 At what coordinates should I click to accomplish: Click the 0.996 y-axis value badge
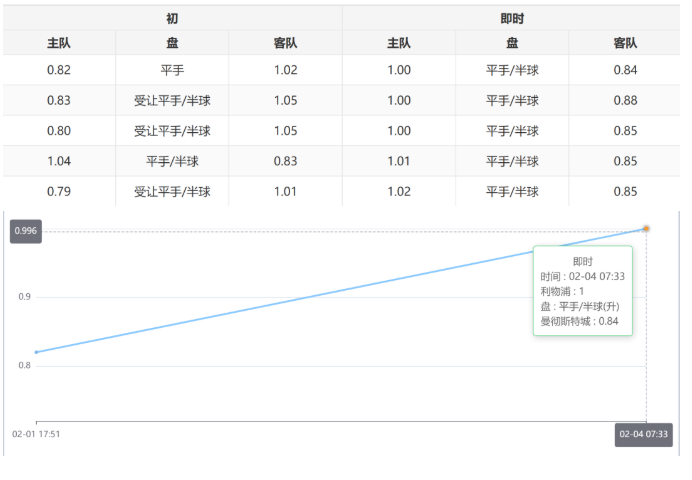pyautogui.click(x=25, y=231)
